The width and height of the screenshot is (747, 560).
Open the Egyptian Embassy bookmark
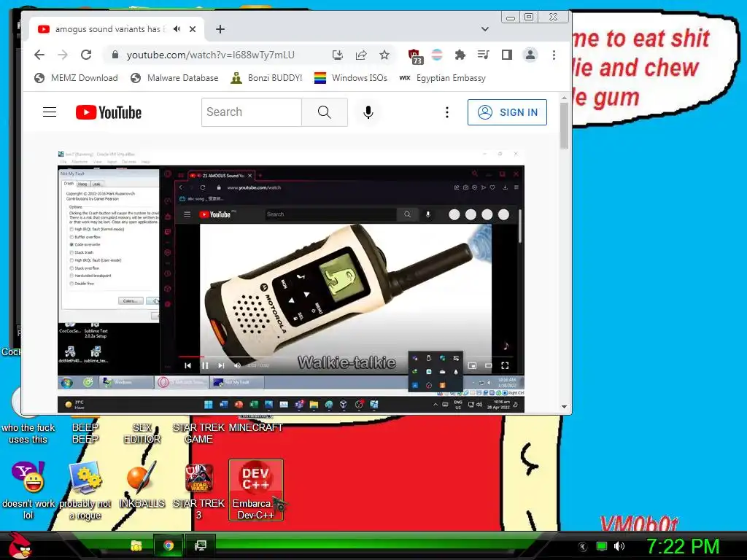click(443, 77)
